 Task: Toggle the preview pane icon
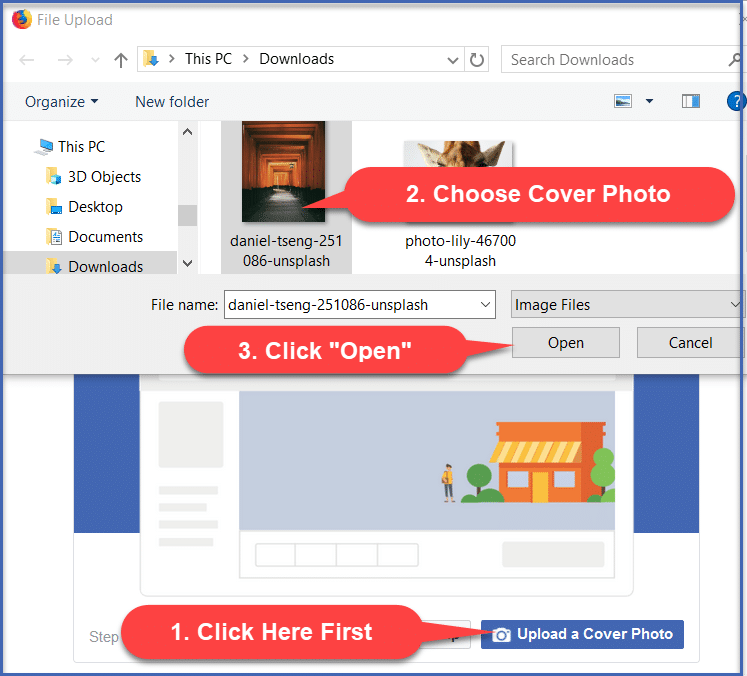(x=690, y=101)
